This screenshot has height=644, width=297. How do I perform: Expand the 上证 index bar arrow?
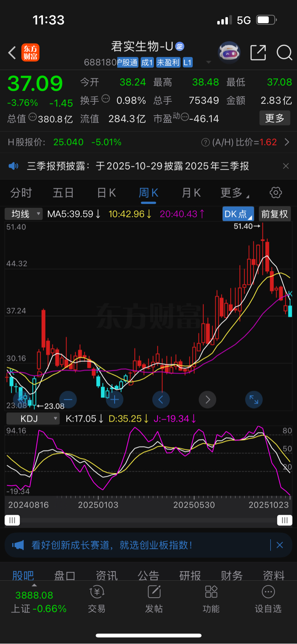pyautogui.click(x=34, y=585)
